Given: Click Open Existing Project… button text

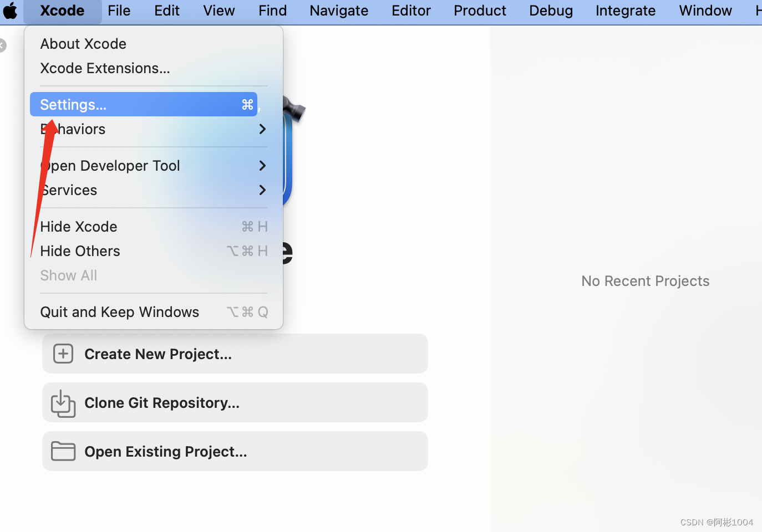Looking at the screenshot, I should click(x=166, y=452).
